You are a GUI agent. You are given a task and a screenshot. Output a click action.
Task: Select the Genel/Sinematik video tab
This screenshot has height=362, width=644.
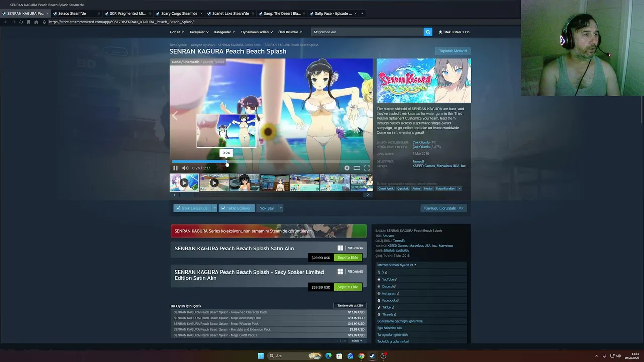185,62
